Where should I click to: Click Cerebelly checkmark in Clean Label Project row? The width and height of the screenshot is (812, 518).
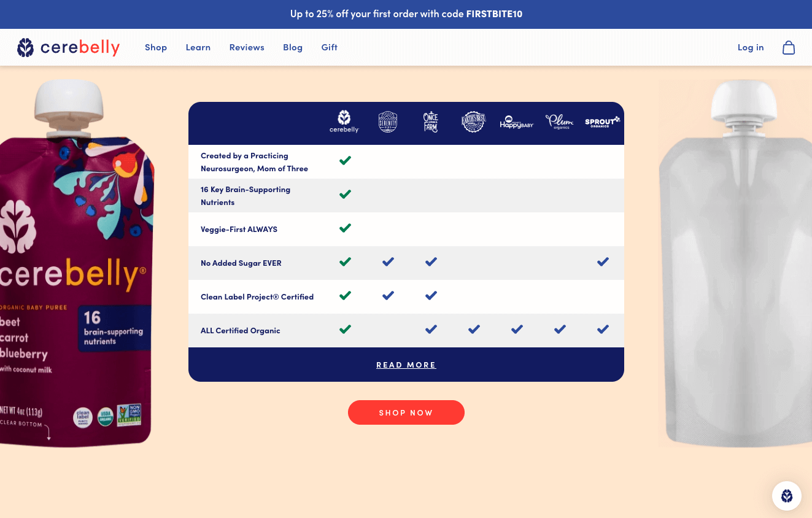click(x=345, y=296)
